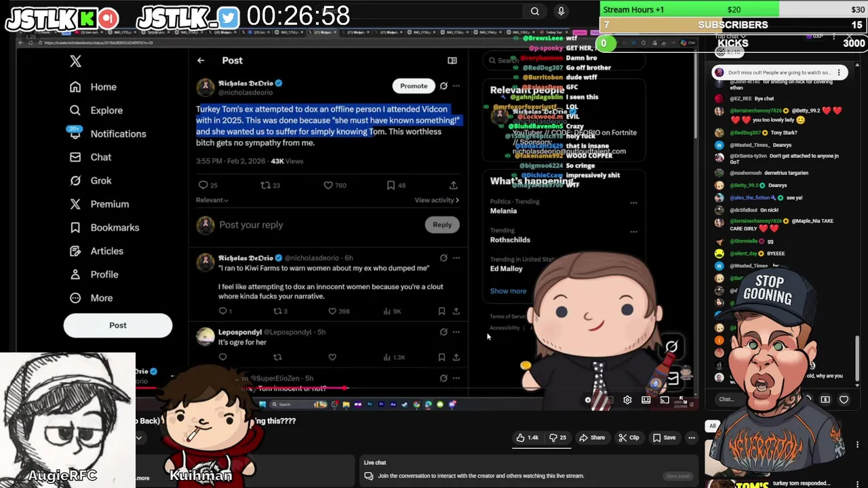The image size is (868, 488).
Task: Open more menu for Melania trend
Action: pos(633,203)
